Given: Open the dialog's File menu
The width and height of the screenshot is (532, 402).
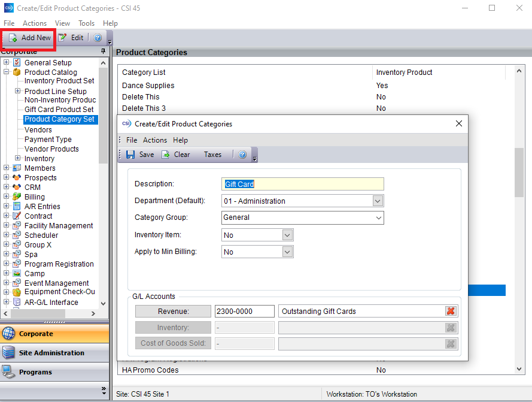Looking at the screenshot, I should pyautogui.click(x=132, y=140).
